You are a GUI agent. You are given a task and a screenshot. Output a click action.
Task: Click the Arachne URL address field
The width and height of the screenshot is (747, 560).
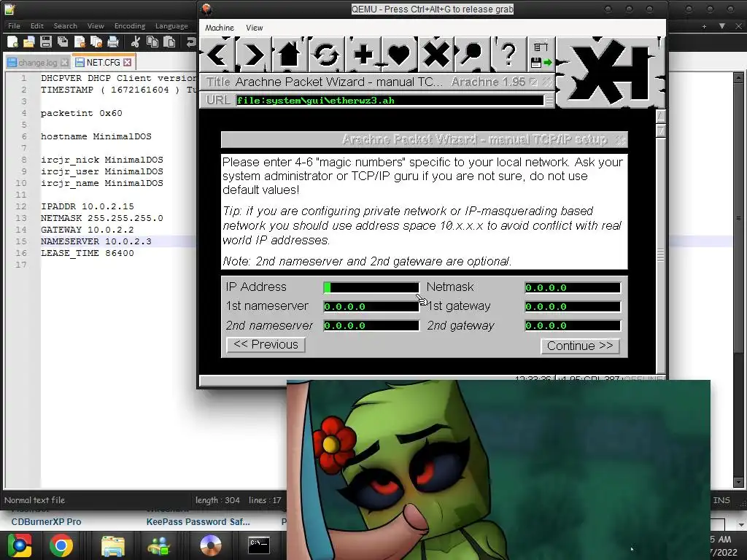tap(390, 100)
